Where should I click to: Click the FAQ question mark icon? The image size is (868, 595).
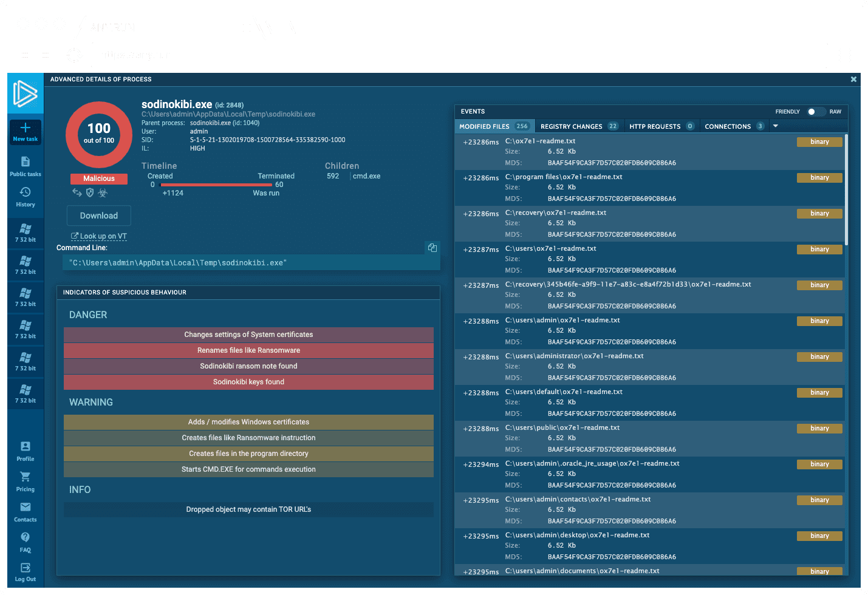tap(26, 538)
